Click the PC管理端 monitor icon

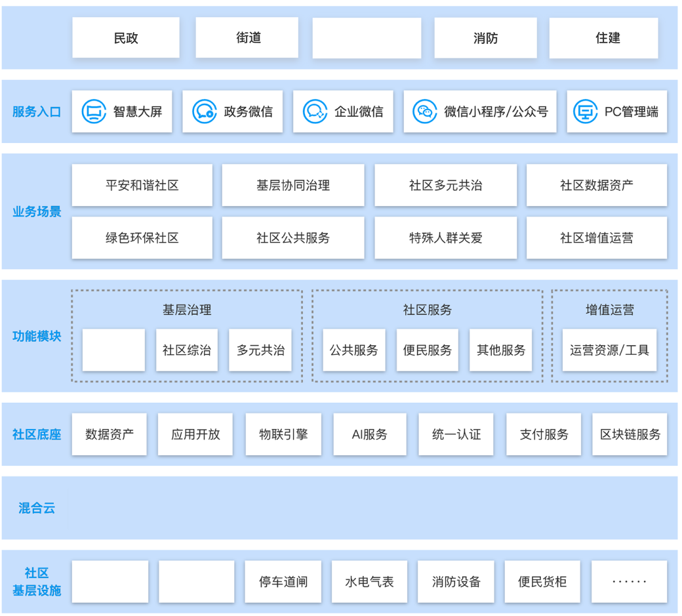point(585,112)
